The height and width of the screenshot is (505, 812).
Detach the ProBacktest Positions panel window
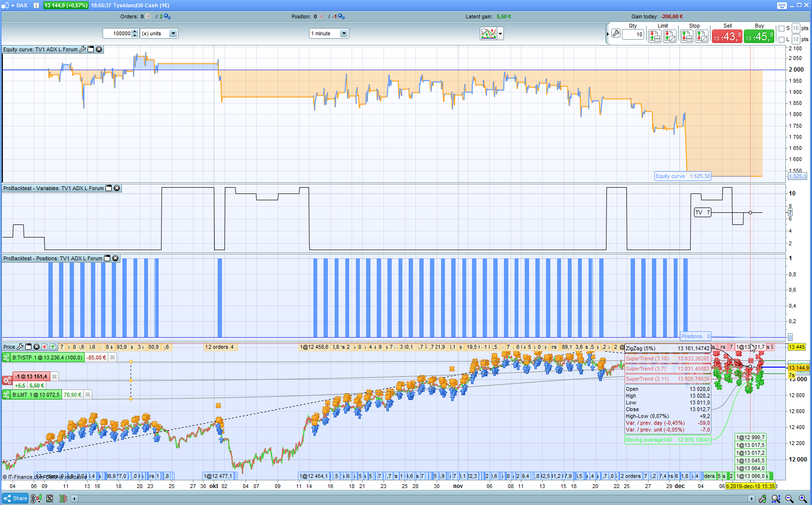coord(107,258)
